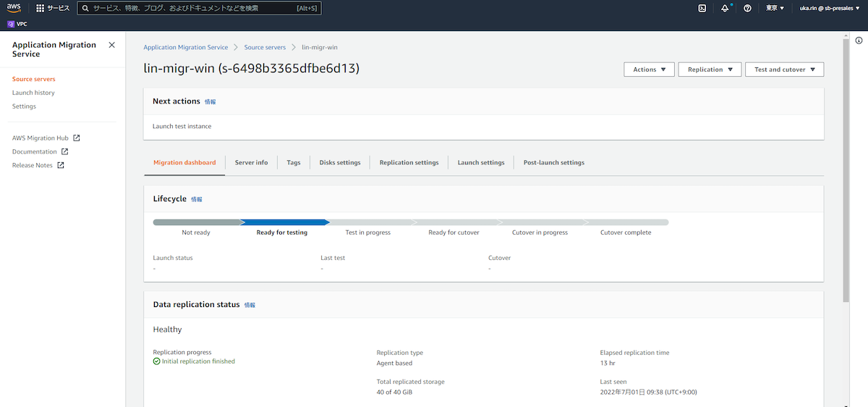Switch to the Launch settings tab
The width and height of the screenshot is (868, 407).
(x=481, y=162)
